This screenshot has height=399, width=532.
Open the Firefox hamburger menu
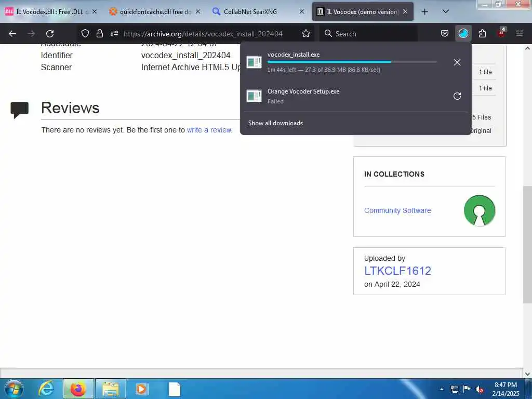519,33
